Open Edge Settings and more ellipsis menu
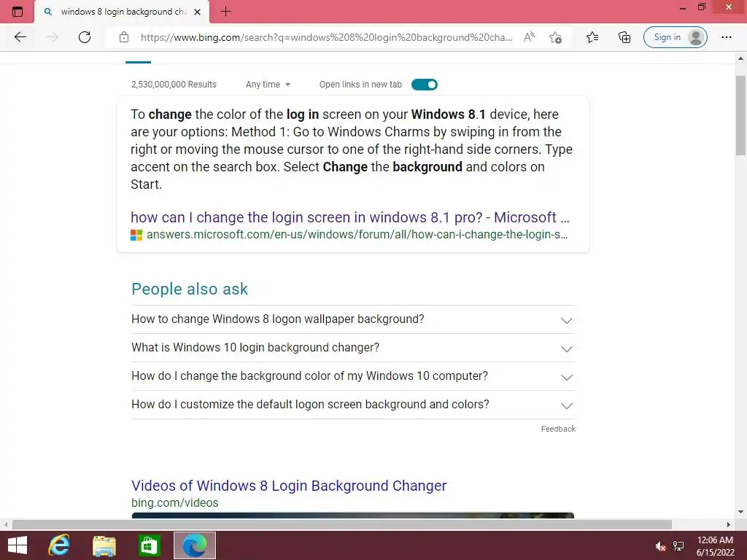 click(x=726, y=37)
